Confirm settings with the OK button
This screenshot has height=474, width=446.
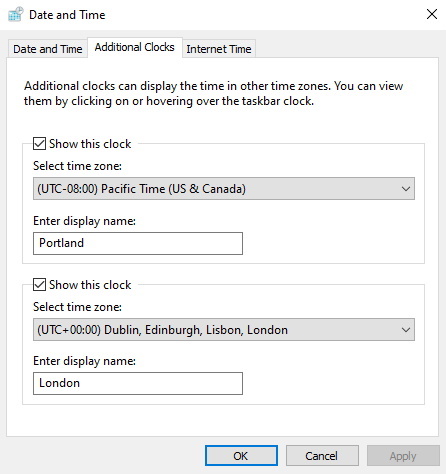click(241, 456)
